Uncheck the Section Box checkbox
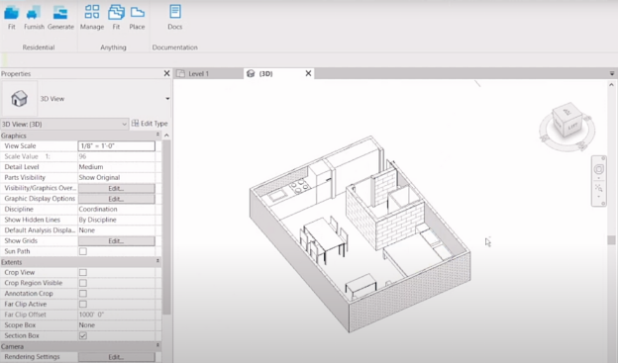Screen dimensions: 618x364 click(x=83, y=335)
